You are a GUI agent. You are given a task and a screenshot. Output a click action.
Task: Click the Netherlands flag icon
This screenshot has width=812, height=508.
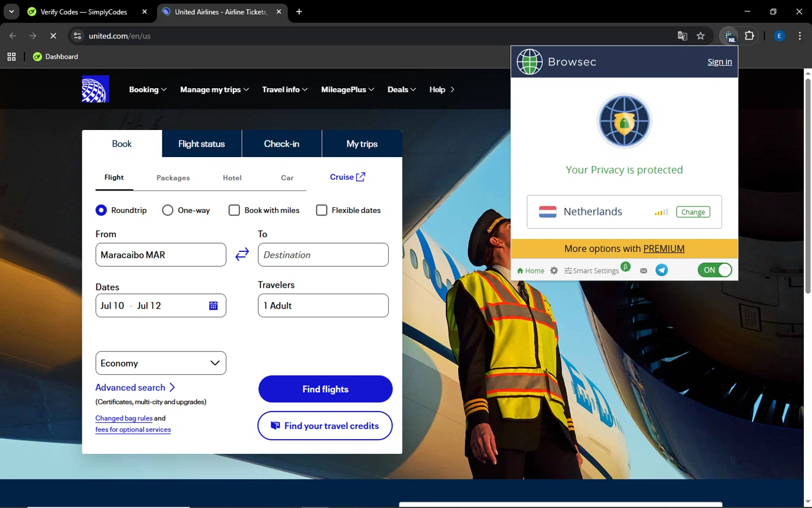(x=548, y=212)
